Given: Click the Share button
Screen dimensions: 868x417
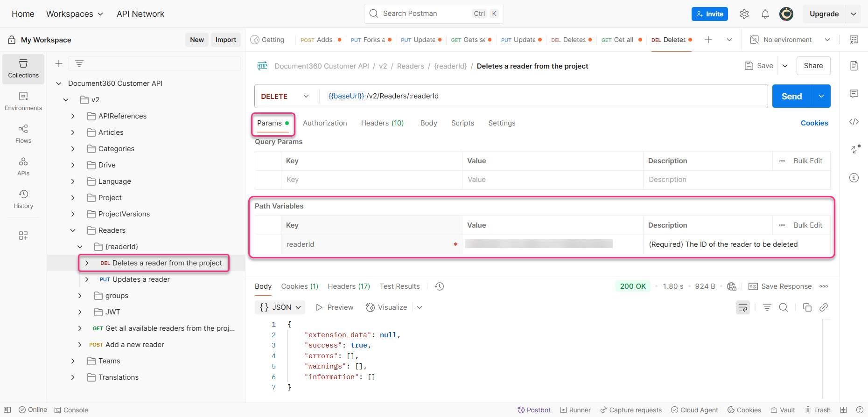Looking at the screenshot, I should pos(813,66).
